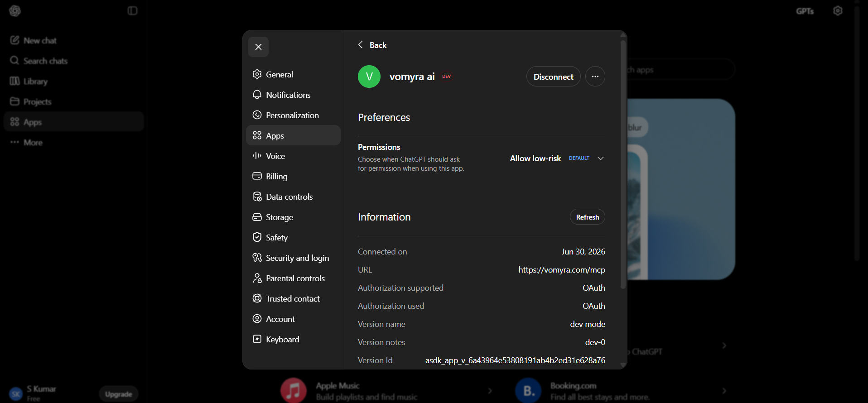Click the Apps grid icon in settings menu

[x=257, y=135]
